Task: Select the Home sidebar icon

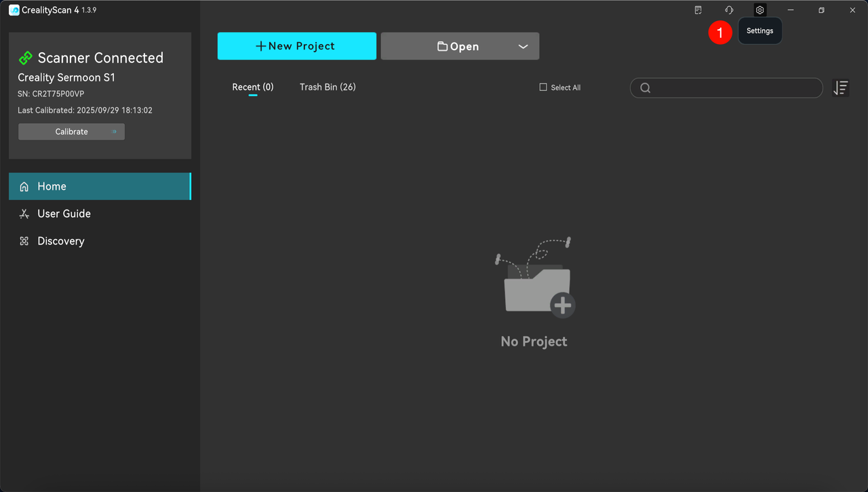Action: 24,186
